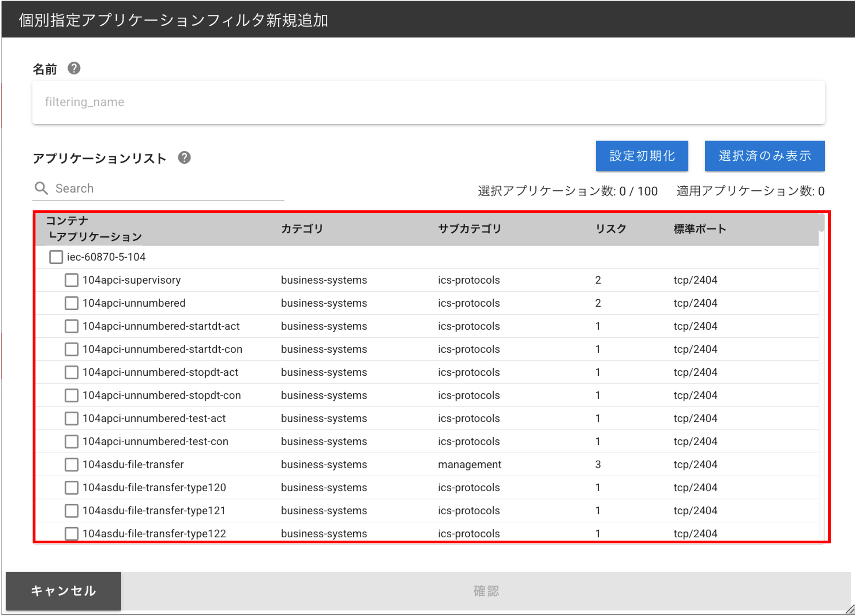Viewport: 855px width, 616px height.
Task: Focus the filtering_name input field
Action: pos(428,102)
